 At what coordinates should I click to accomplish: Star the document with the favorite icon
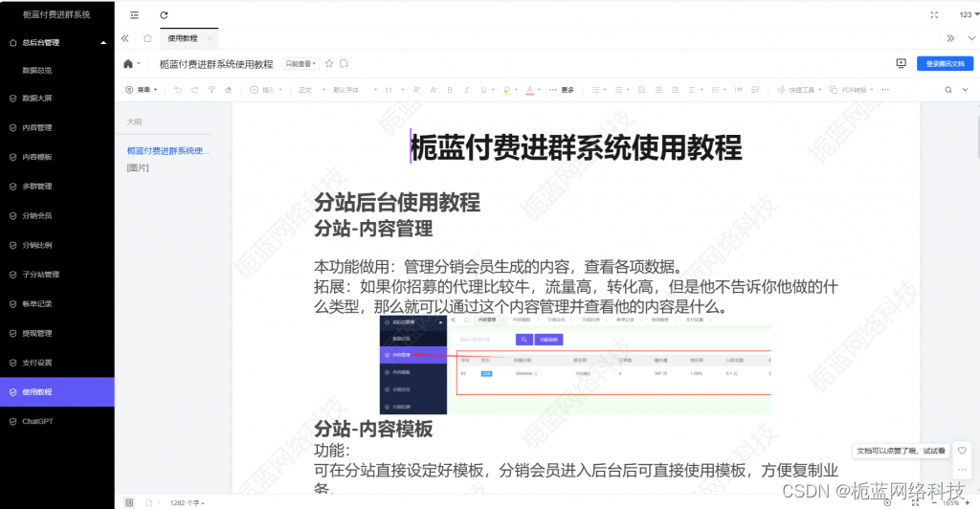pos(329,64)
